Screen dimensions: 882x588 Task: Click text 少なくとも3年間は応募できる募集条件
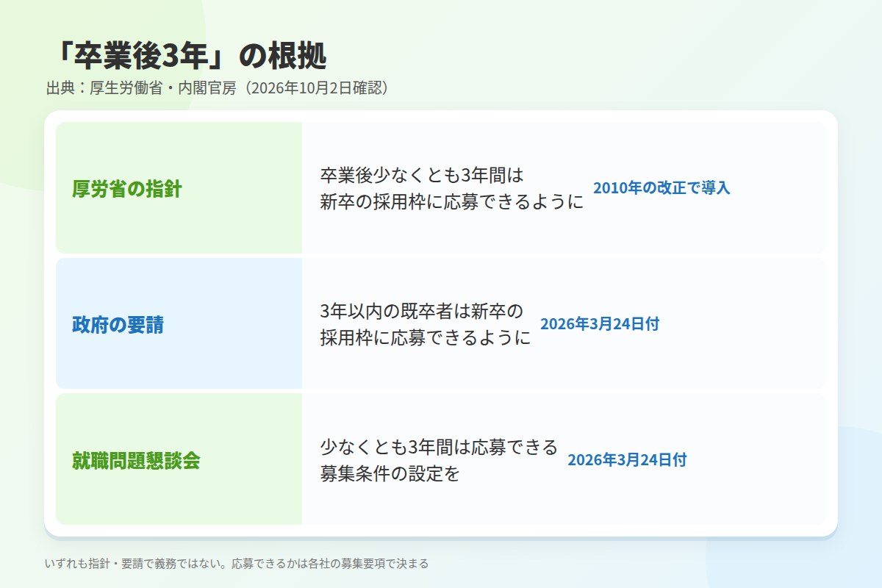[439, 460]
